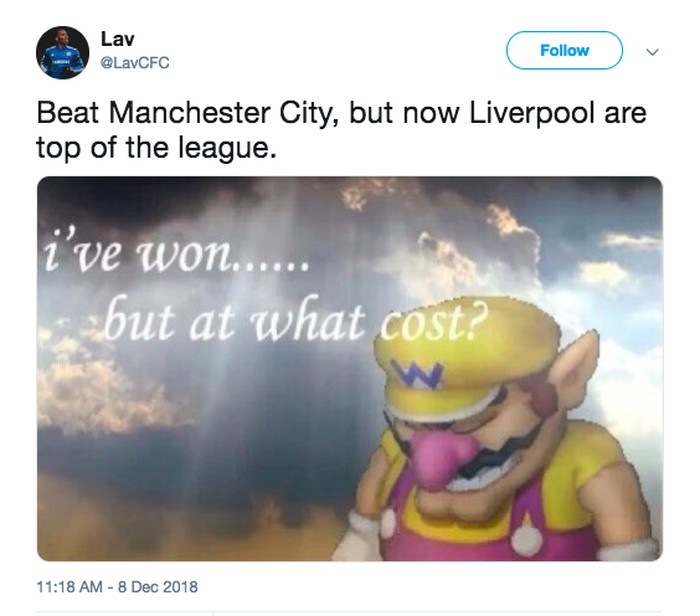The height and width of the screenshot is (616, 700).
Task: Open the display name Lav
Action: tap(117, 39)
